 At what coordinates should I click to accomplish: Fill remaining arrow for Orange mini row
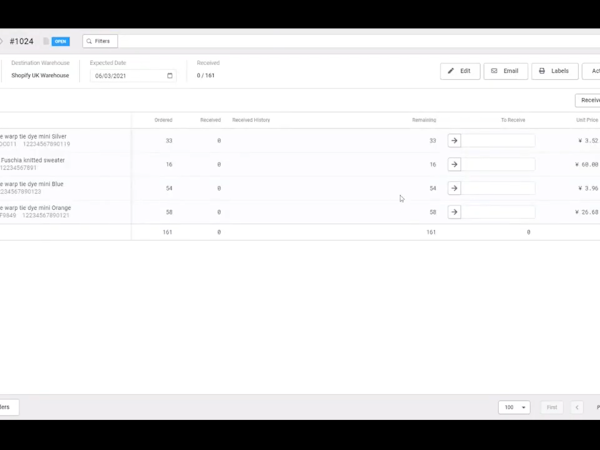454,212
